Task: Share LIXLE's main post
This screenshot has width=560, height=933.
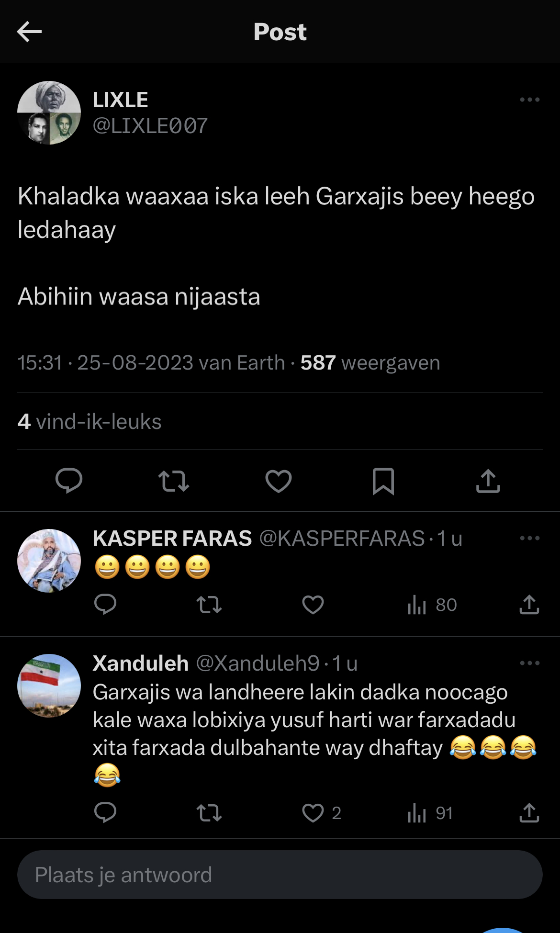Action: click(488, 481)
